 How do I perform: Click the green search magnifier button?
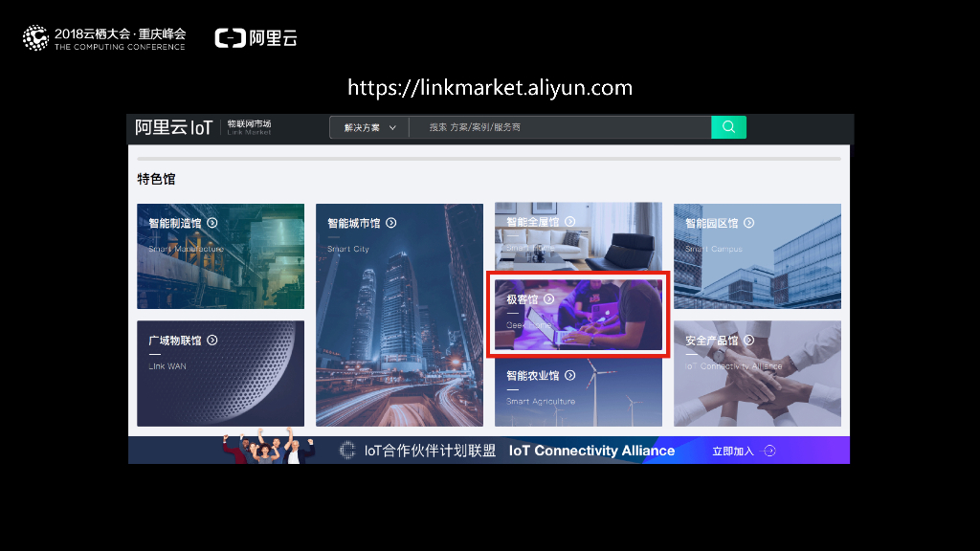728,127
